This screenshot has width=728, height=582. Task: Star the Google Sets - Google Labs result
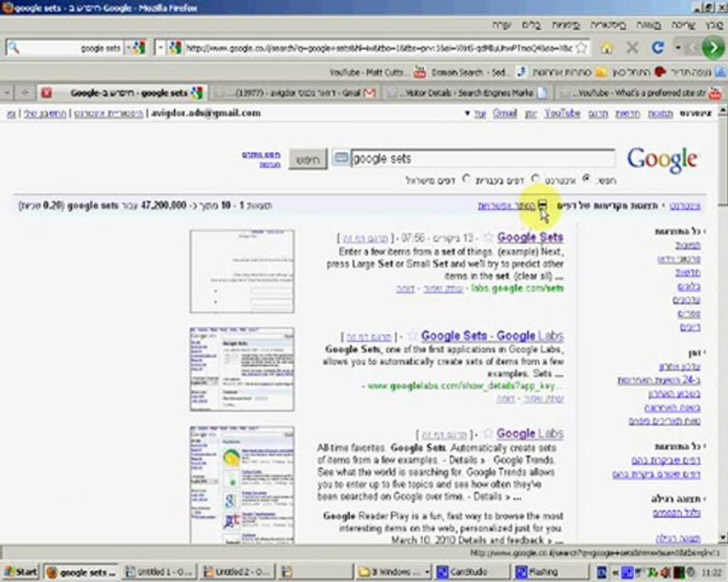click(x=412, y=335)
